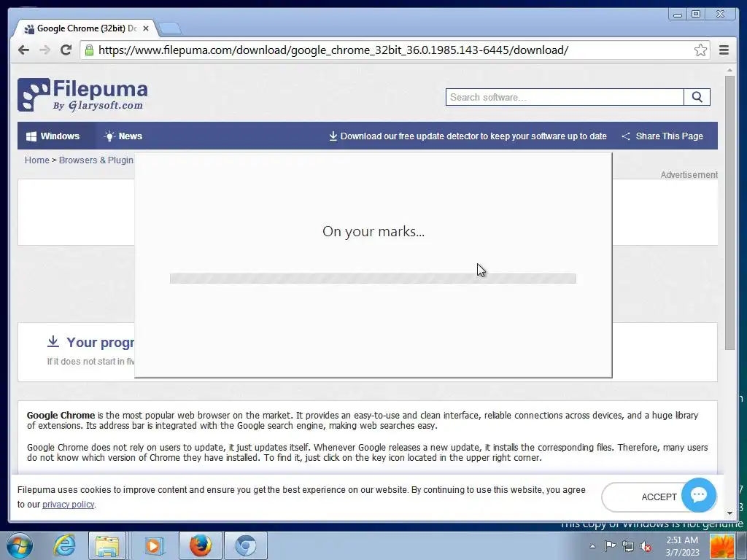The image size is (747, 560).
Task: Click the 'Your progr' download heading
Action: point(100,343)
